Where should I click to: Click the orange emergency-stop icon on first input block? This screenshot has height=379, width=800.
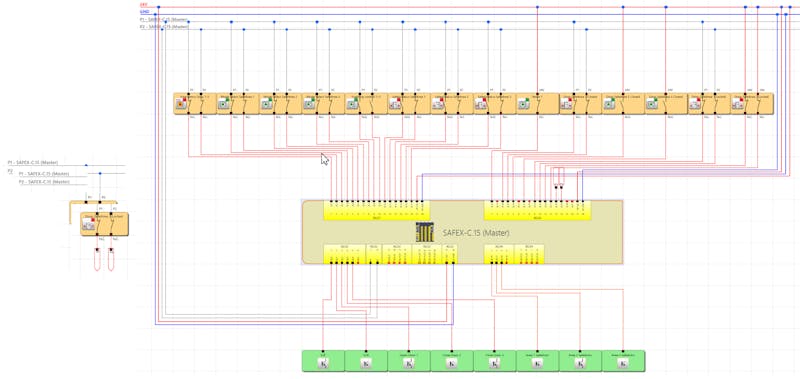click(x=180, y=104)
